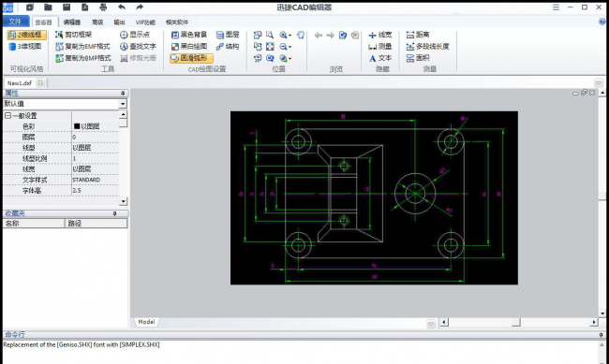Select the Model layout tab

pyautogui.click(x=146, y=322)
